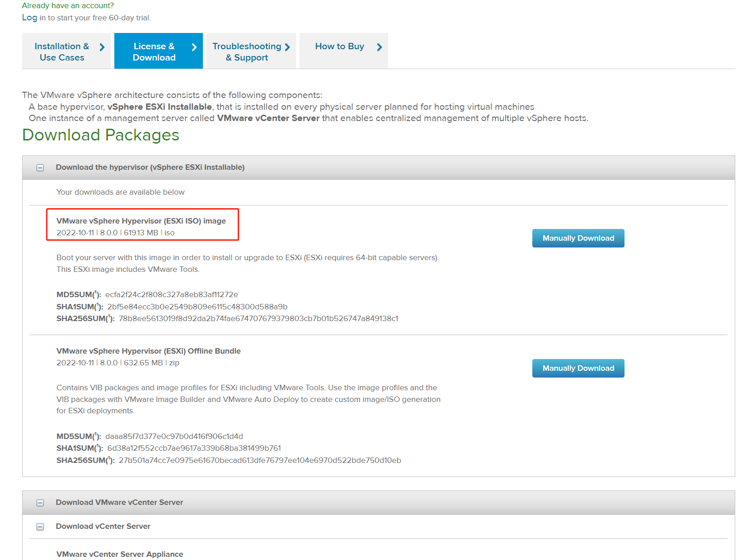Click the chevron arrow on Installation & Use Cases
Viewport: 742px width, 560px height.
[x=102, y=47]
